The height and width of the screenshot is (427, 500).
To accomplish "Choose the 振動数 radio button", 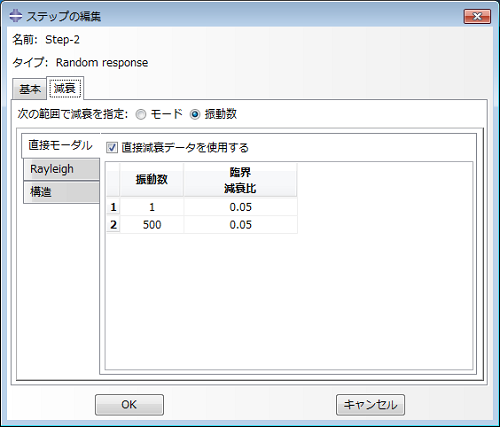I will [195, 115].
